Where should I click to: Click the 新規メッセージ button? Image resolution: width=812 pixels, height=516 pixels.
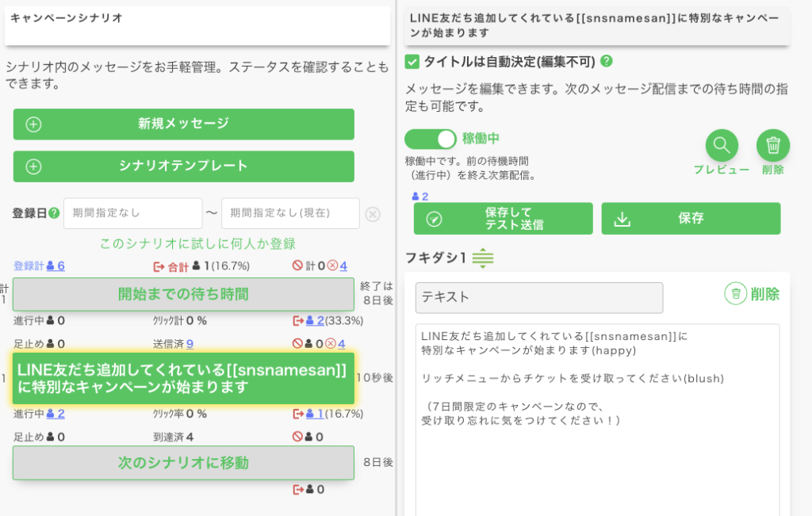[183, 124]
